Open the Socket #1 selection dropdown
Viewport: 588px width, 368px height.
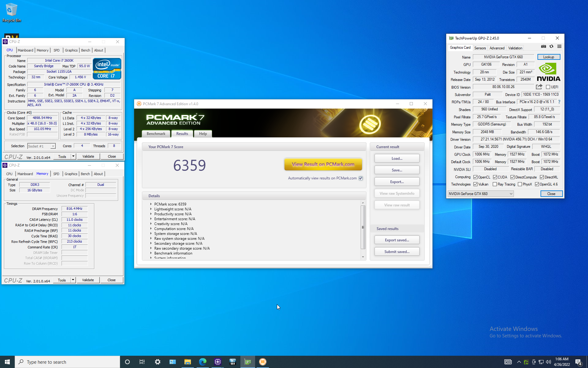(41, 146)
